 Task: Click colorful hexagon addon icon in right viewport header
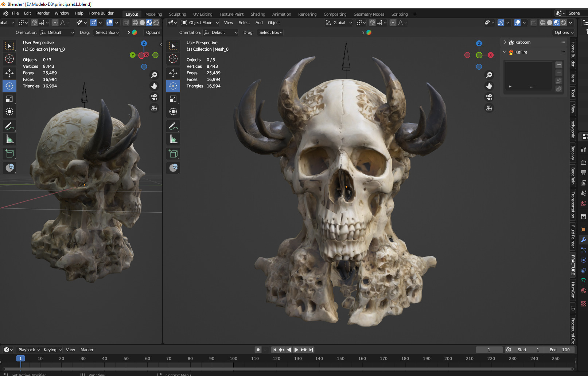[369, 32]
